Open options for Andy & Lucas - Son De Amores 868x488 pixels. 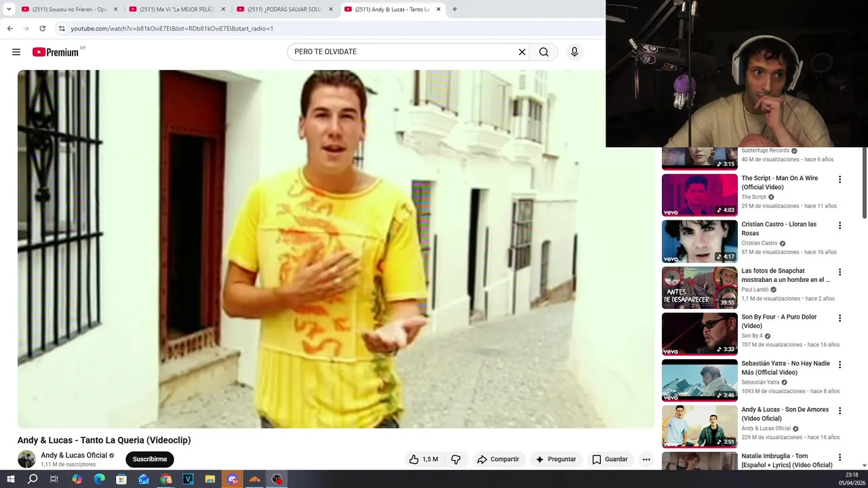click(x=840, y=411)
